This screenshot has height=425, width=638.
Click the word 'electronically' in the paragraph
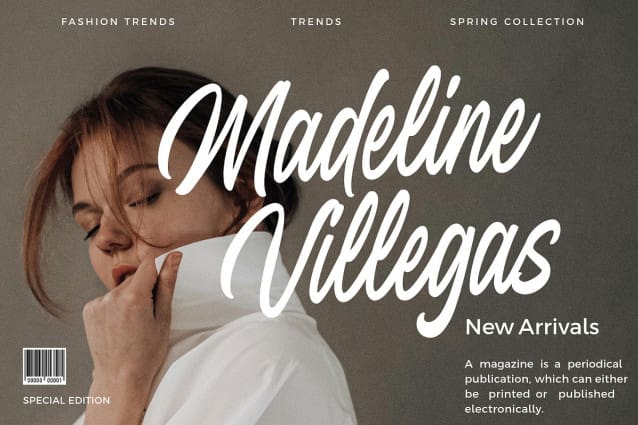504,409
